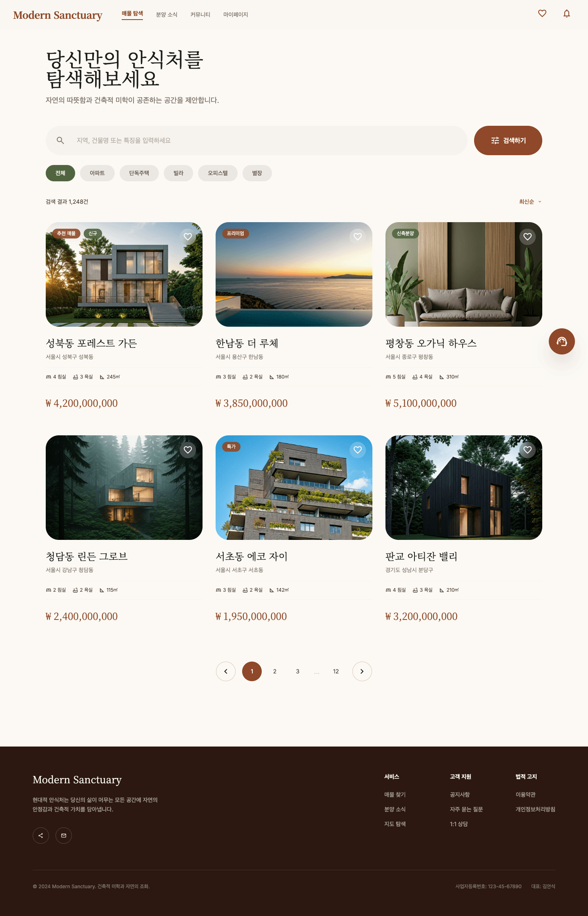The width and height of the screenshot is (588, 916).
Task: Click the location search input field
Action: (256, 140)
